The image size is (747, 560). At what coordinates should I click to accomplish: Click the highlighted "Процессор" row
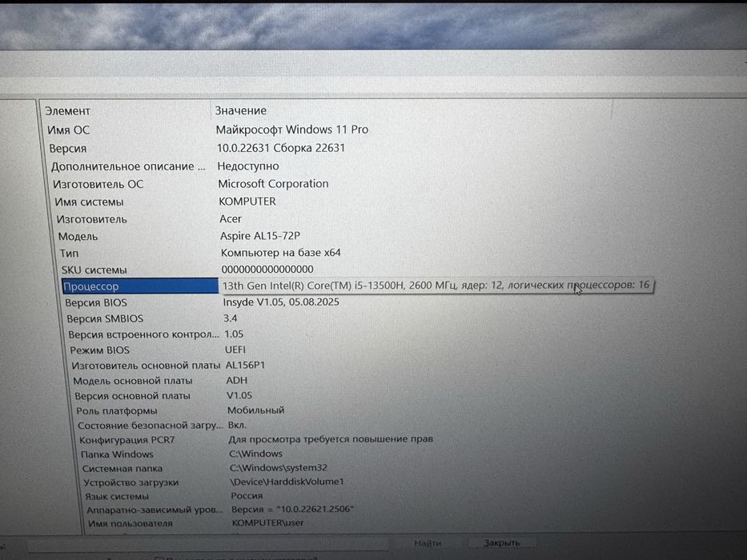[139, 286]
